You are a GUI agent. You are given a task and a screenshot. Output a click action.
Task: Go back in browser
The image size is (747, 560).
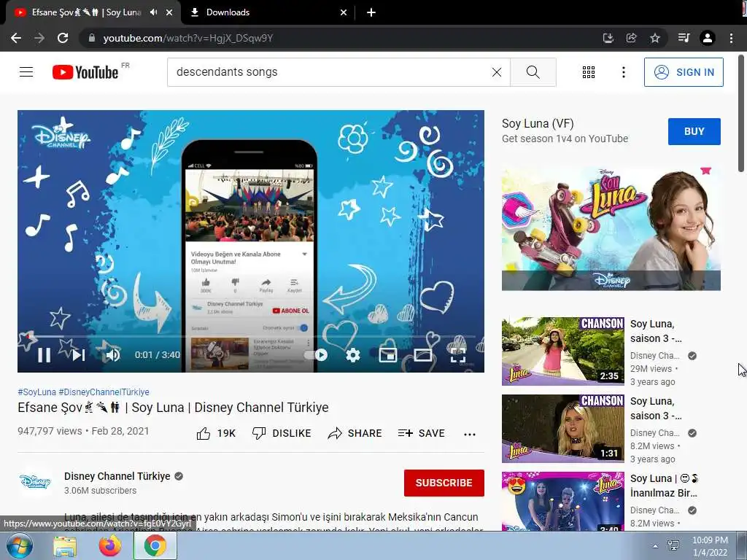pyautogui.click(x=16, y=38)
